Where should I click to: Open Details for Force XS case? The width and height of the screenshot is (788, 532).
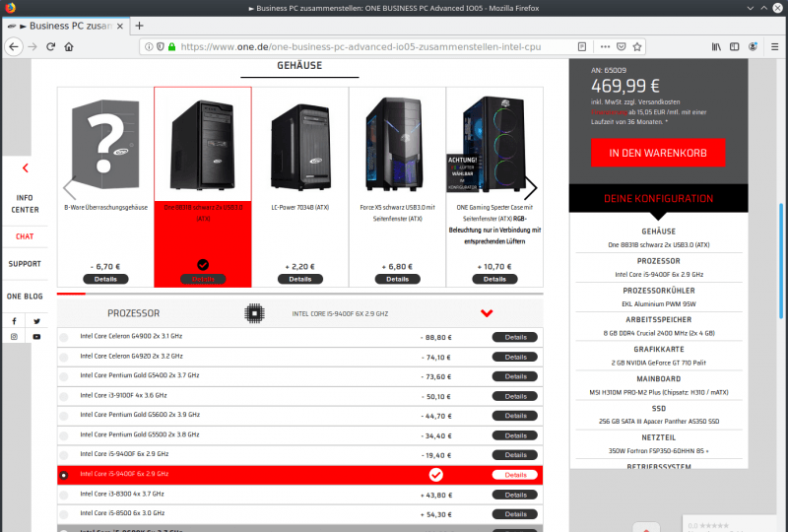pyautogui.click(x=398, y=279)
